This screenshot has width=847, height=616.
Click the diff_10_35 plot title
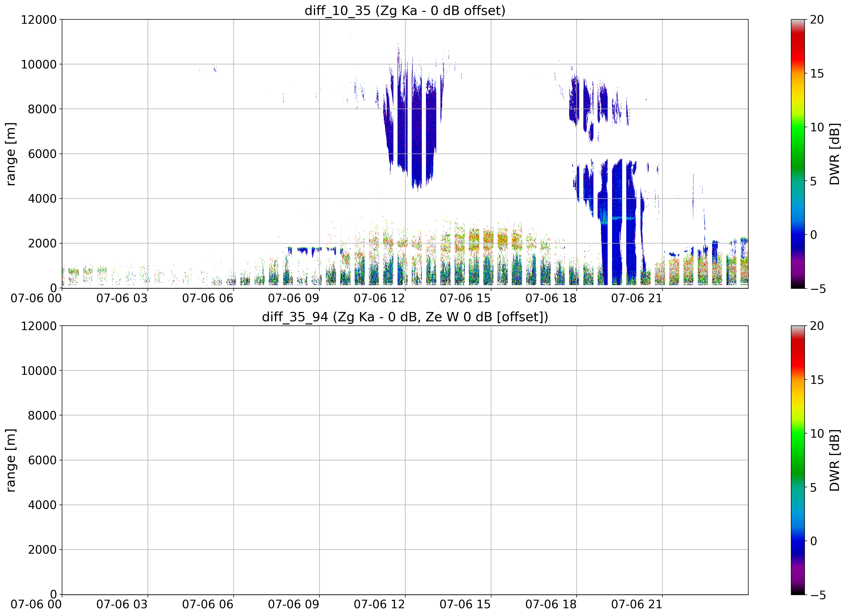click(405, 10)
